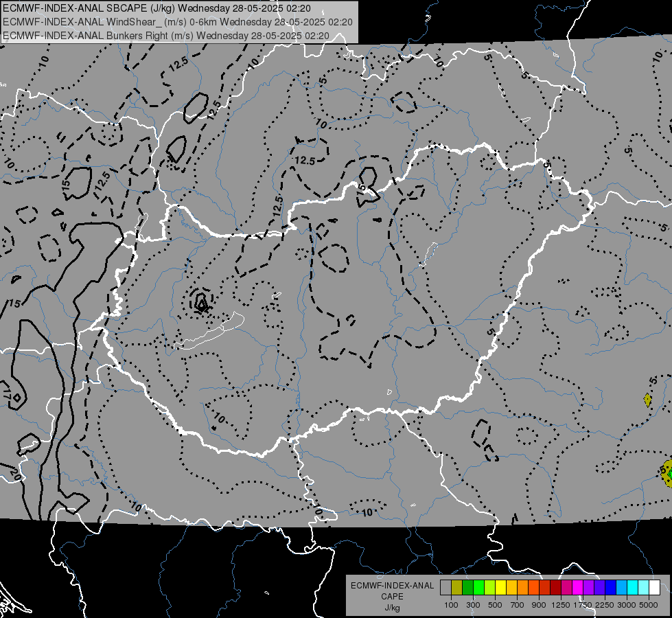Image resolution: width=672 pixels, height=618 pixels.
Task: Select the dark red swatch in legend
Action: [x=556, y=588]
